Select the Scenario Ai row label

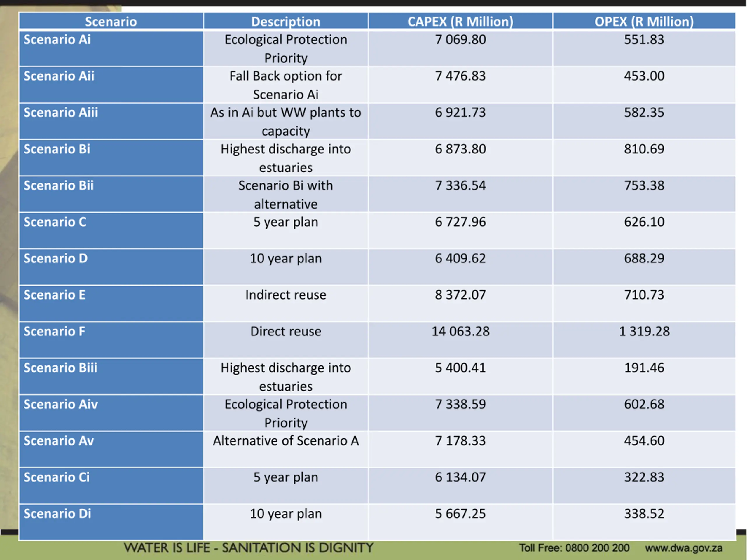click(x=57, y=40)
